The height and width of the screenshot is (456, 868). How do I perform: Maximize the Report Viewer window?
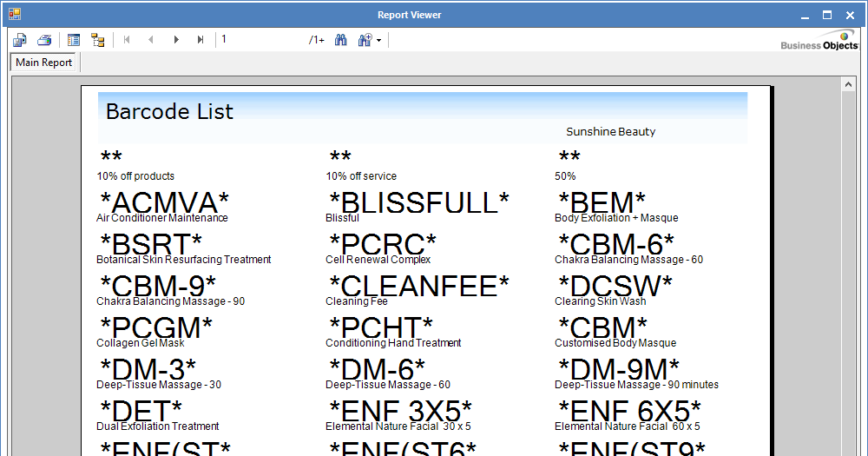pyautogui.click(x=826, y=14)
